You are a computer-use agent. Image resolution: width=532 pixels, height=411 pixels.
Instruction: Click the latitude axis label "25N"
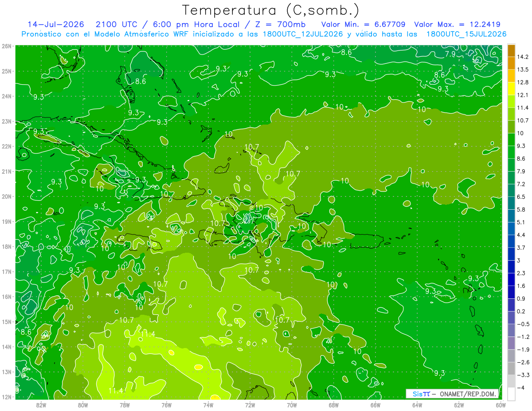coord(7,71)
